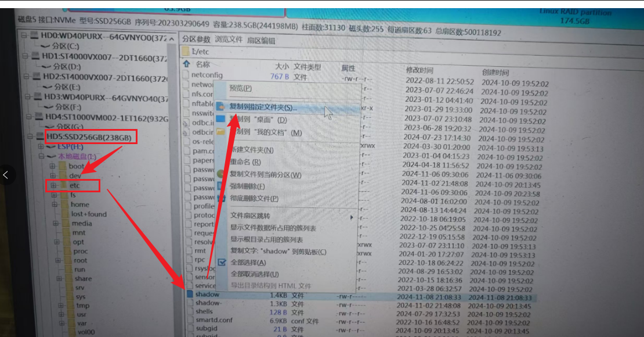Click the up-arrow parent folder icon beside 名称

click(x=186, y=64)
